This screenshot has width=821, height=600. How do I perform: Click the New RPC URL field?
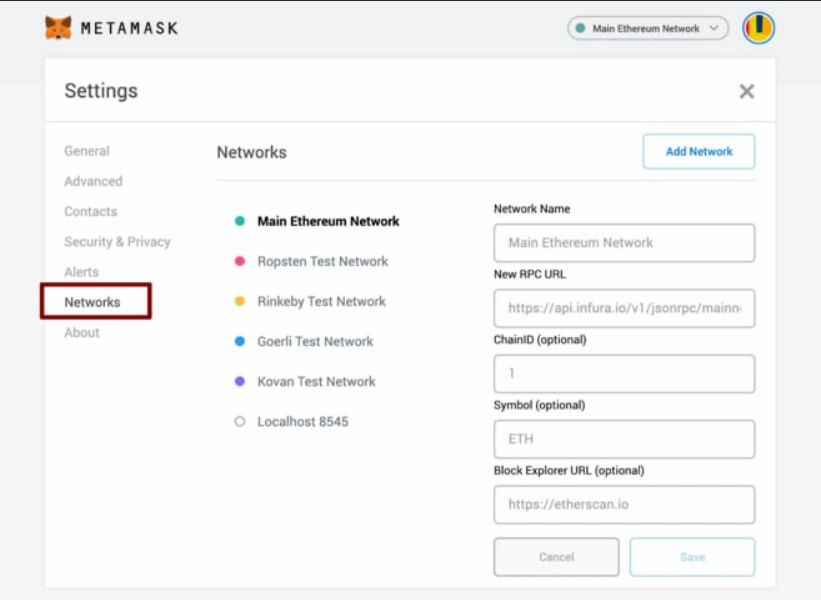(x=624, y=309)
